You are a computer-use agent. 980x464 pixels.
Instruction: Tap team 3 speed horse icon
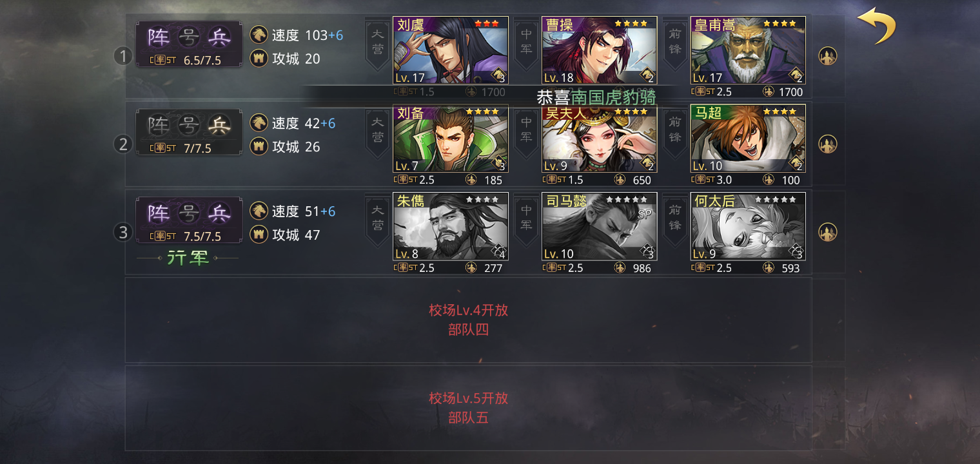(259, 211)
